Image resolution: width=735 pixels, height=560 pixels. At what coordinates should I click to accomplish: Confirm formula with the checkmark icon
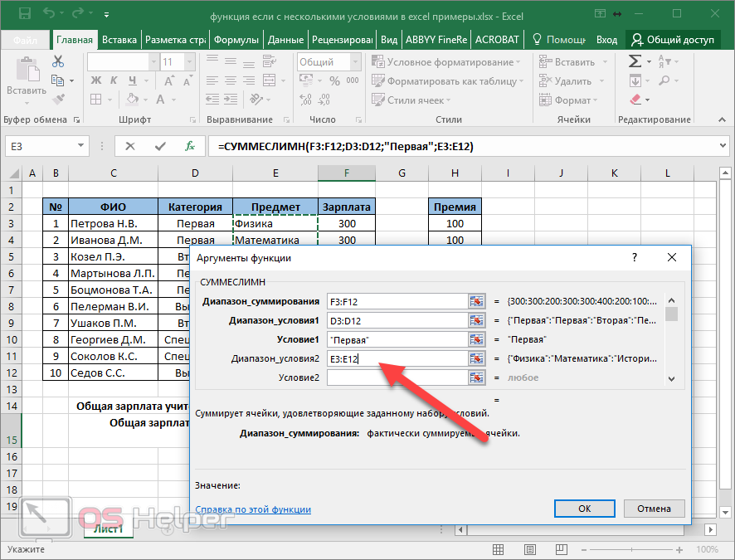coord(160,146)
